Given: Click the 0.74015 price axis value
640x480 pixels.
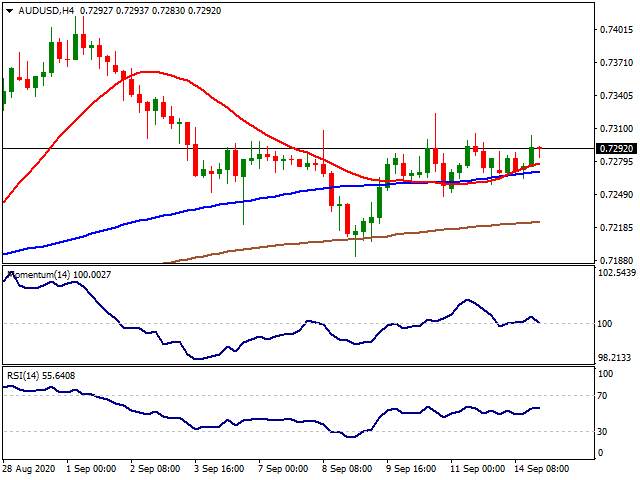Looking at the screenshot, I should [x=616, y=29].
